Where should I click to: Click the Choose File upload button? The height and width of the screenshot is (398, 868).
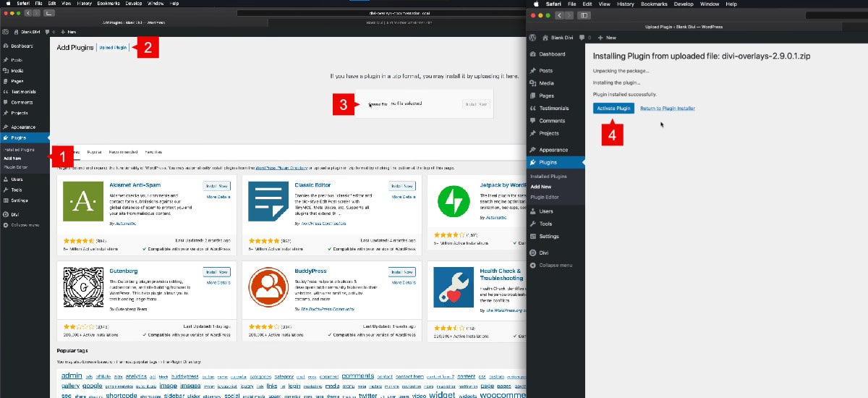377,104
